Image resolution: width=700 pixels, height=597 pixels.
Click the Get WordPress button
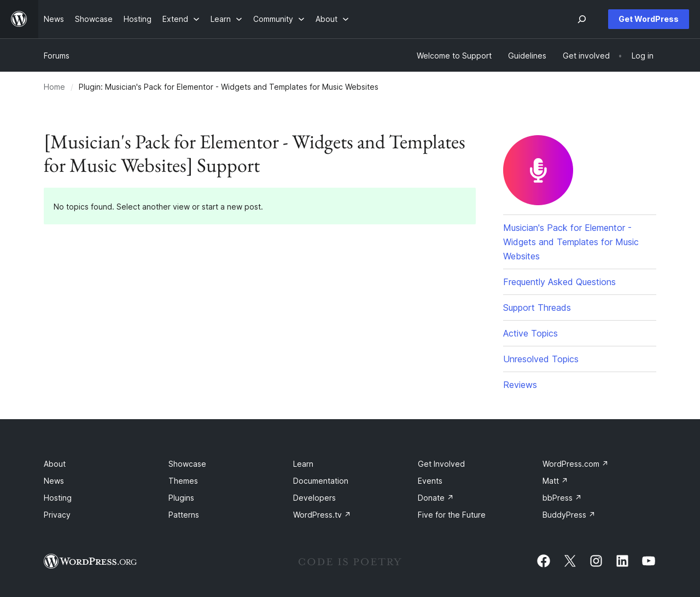pyautogui.click(x=649, y=19)
